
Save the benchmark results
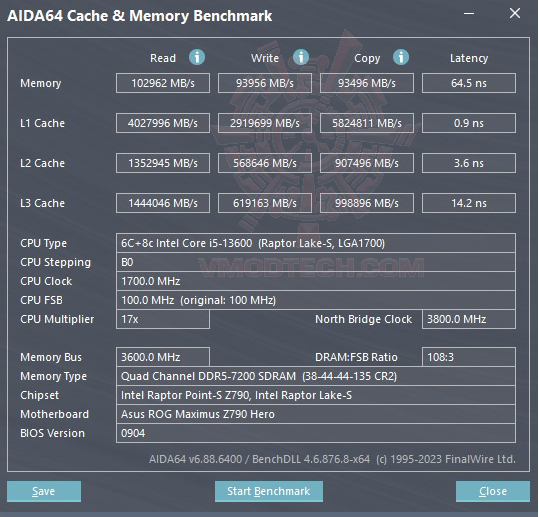tap(44, 491)
